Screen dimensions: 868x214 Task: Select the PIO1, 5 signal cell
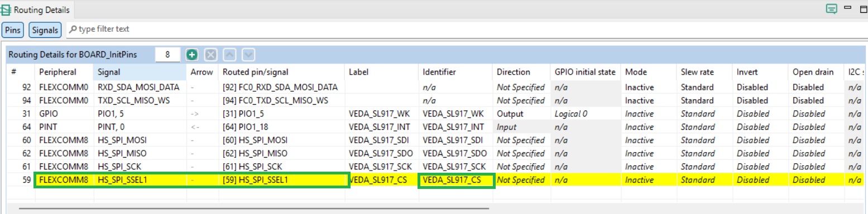(x=140, y=114)
